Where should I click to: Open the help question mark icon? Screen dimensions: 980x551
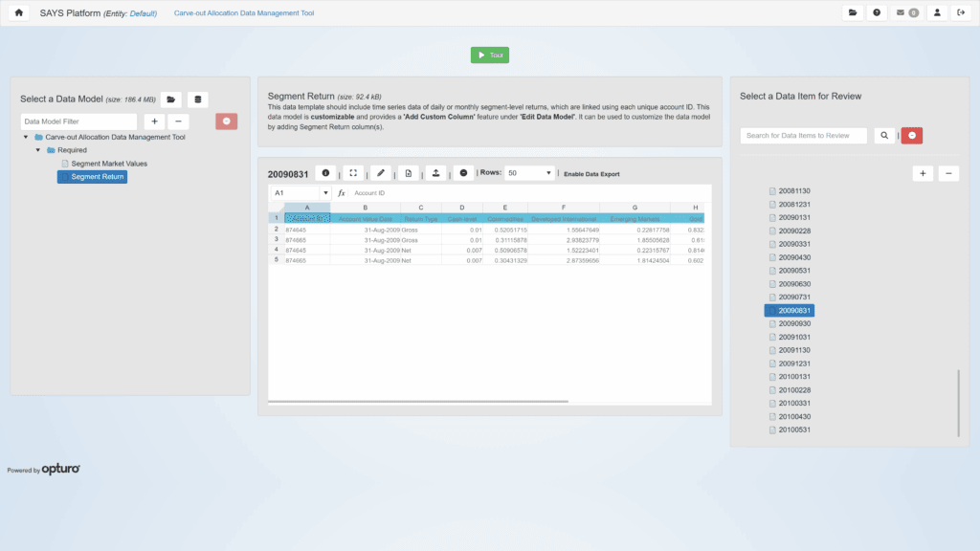pyautogui.click(x=877, y=13)
